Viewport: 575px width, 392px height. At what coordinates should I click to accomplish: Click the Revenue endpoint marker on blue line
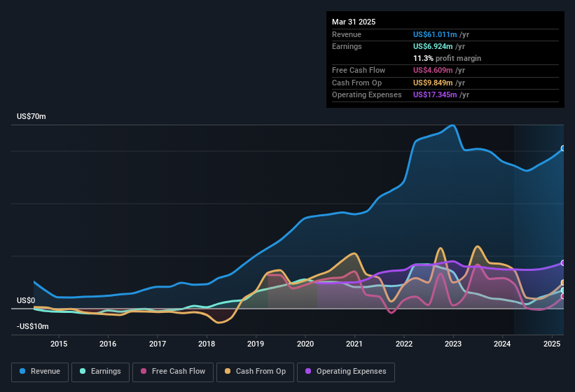pyautogui.click(x=563, y=148)
